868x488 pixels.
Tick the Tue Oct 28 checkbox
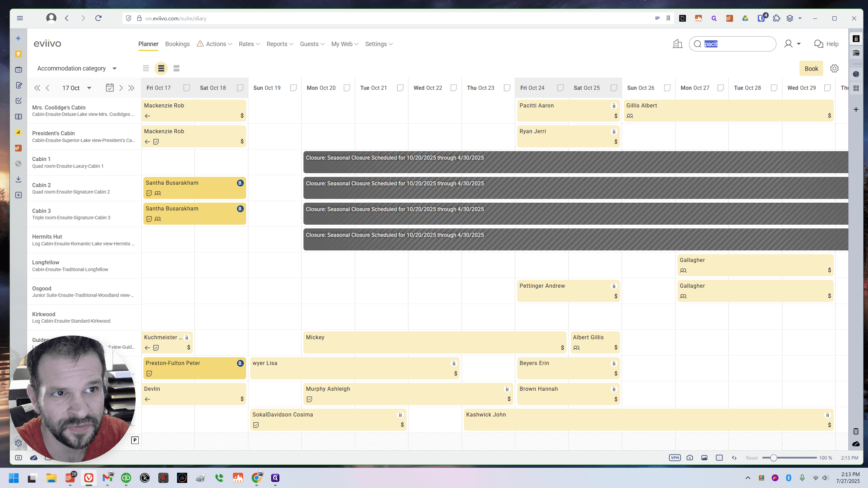pyautogui.click(x=774, y=88)
